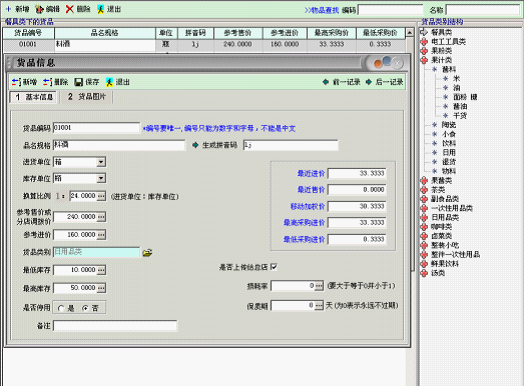Click the red X 删除 in the top toolbar

(x=78, y=9)
